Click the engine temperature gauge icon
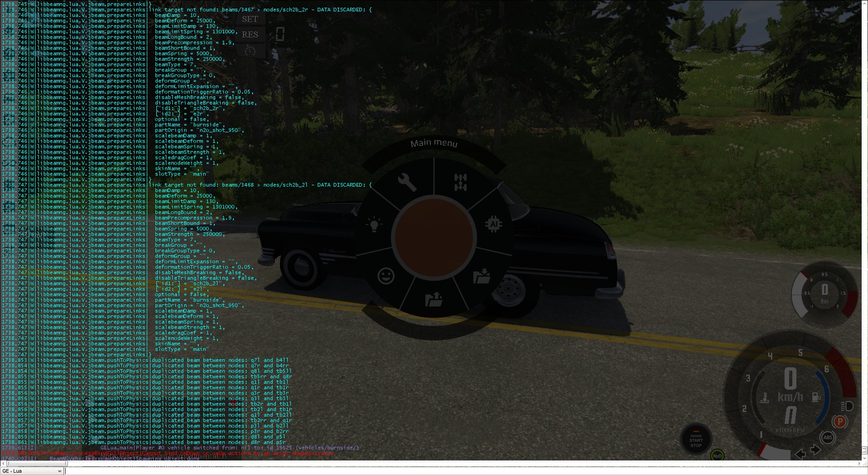This screenshot has width=868, height=475. click(x=765, y=398)
